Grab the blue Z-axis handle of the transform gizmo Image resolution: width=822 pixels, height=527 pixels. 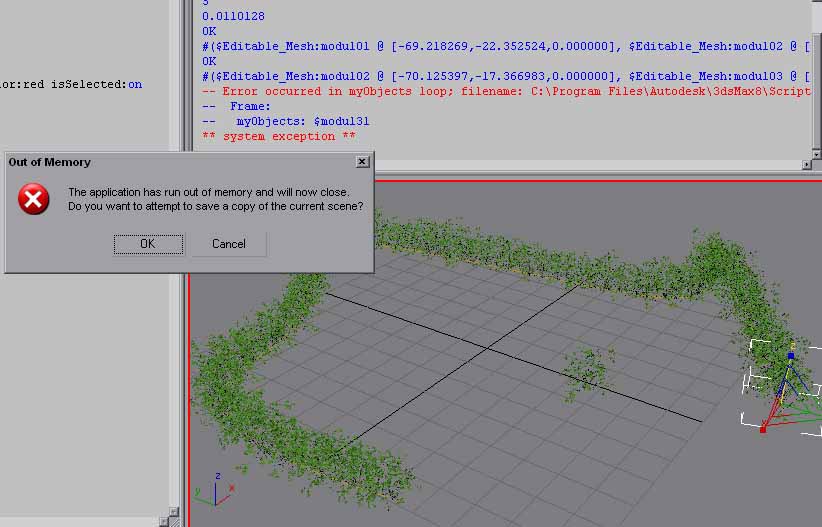click(790, 356)
